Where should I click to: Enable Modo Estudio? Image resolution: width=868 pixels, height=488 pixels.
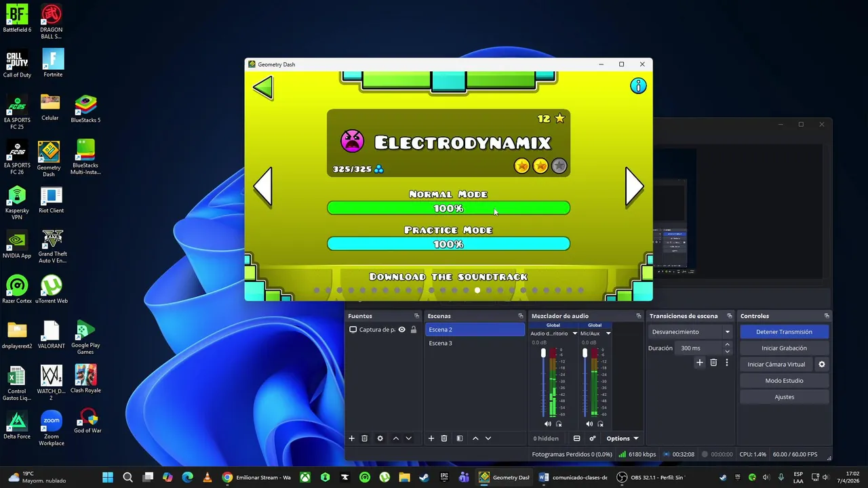pos(784,381)
